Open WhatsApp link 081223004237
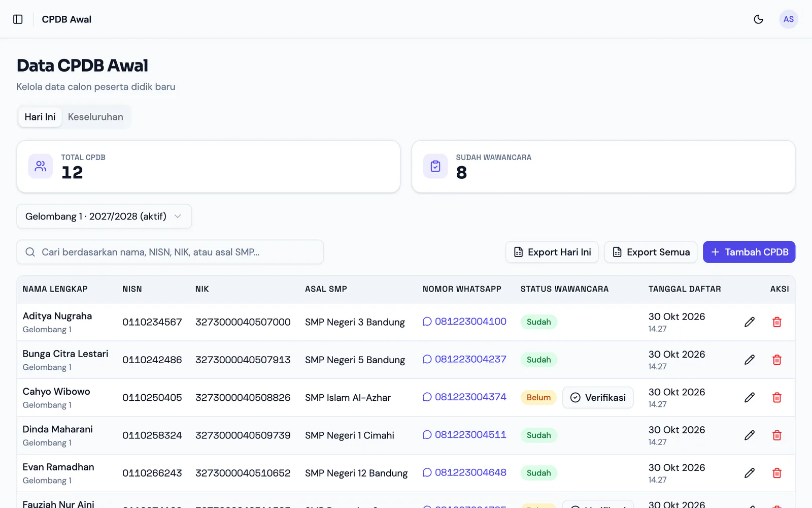Viewport: 812px width, 508px height. pos(464,359)
